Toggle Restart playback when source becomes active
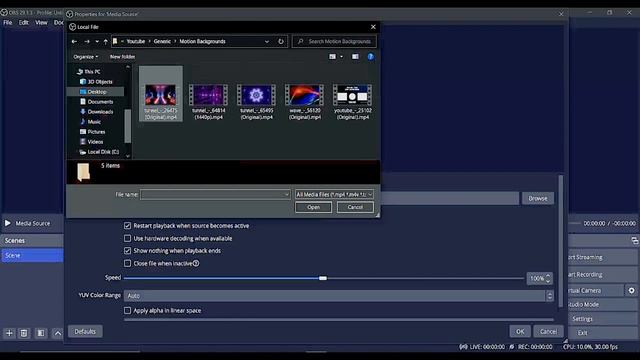Viewport: 640px width, 360px height. (x=127, y=226)
